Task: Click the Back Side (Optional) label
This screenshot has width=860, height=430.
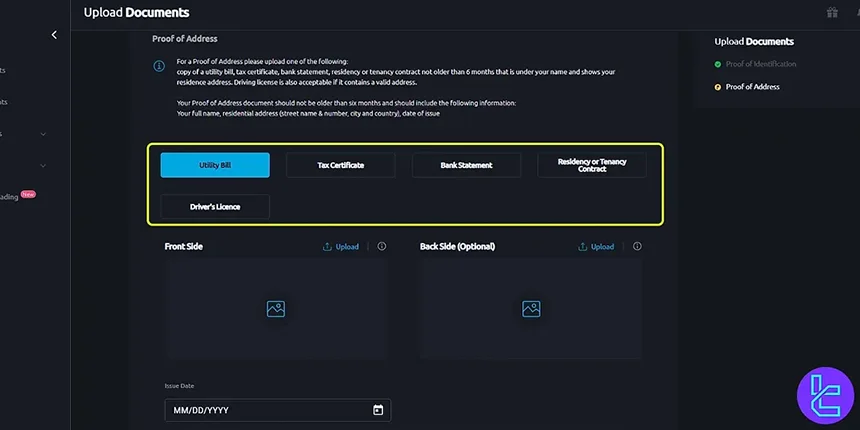Action: click(x=457, y=247)
